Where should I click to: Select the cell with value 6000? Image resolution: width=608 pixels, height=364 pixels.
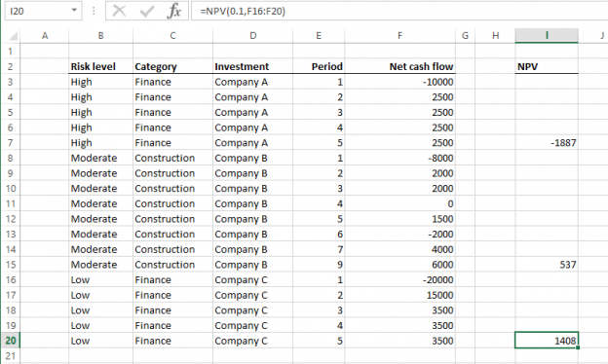click(x=399, y=265)
